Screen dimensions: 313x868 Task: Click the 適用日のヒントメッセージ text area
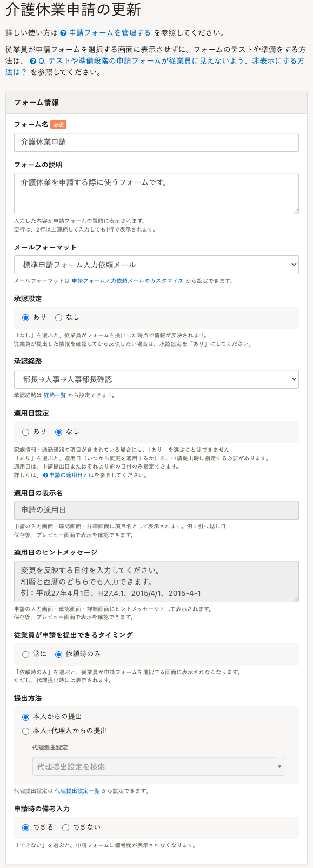click(x=156, y=581)
